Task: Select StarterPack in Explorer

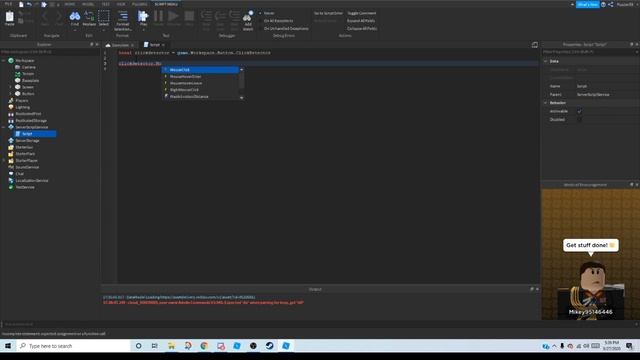Action: tap(22, 154)
